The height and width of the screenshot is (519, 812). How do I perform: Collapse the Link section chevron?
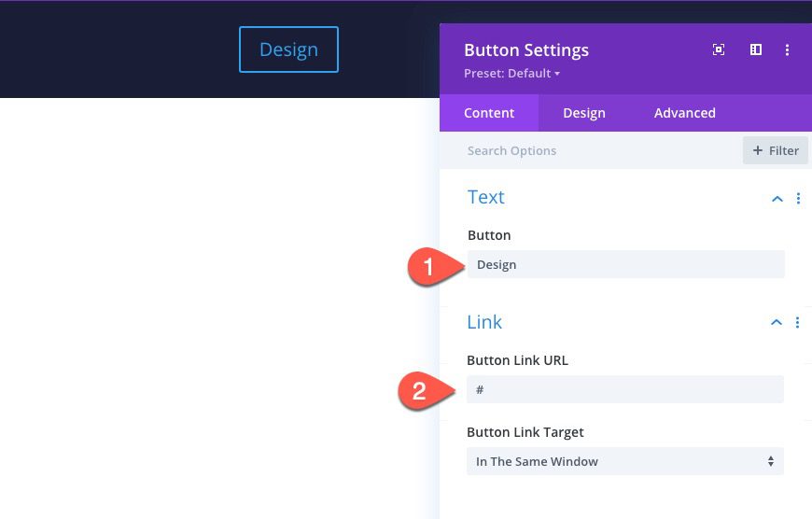pos(776,322)
